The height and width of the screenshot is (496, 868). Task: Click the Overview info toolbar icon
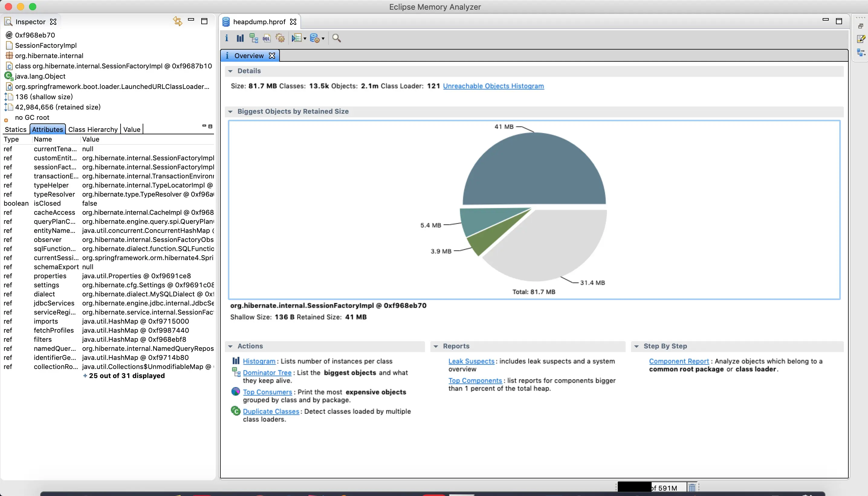pyautogui.click(x=227, y=38)
